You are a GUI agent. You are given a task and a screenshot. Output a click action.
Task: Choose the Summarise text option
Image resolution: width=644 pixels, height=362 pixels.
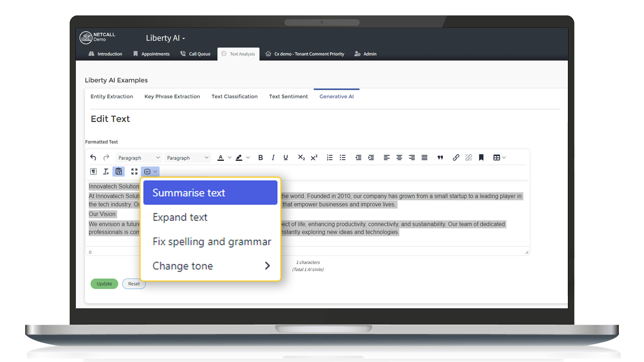[210, 192]
